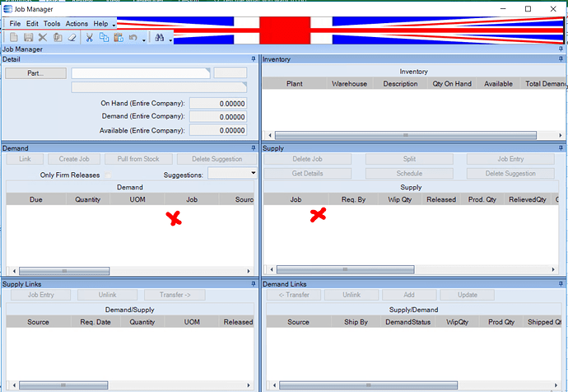
Task: Open the Edit menu
Action: click(32, 24)
